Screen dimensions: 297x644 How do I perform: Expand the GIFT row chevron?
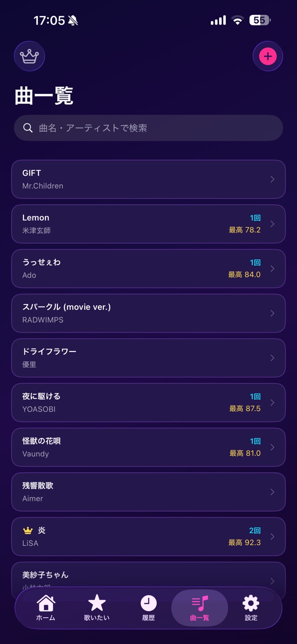click(272, 179)
